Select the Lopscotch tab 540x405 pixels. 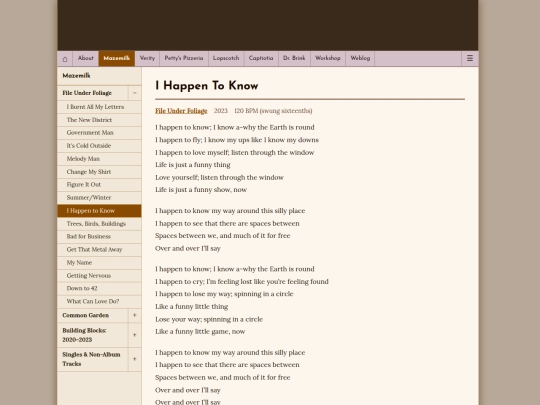tap(226, 59)
